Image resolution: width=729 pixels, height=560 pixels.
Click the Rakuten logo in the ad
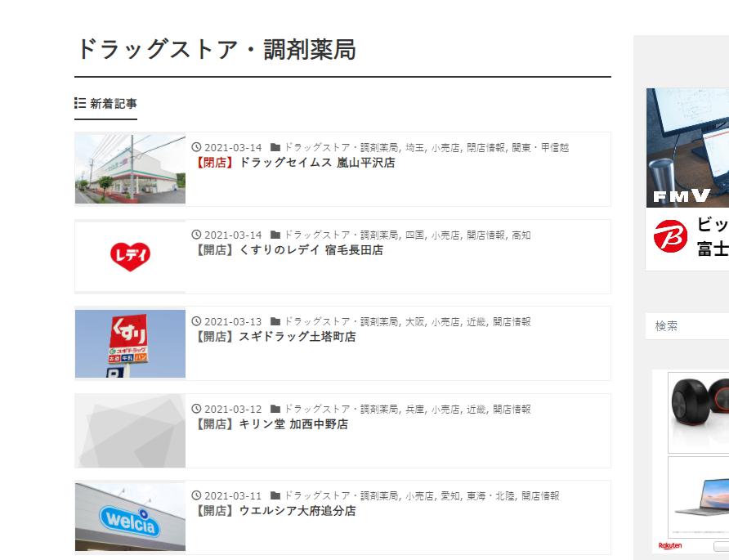click(670, 545)
